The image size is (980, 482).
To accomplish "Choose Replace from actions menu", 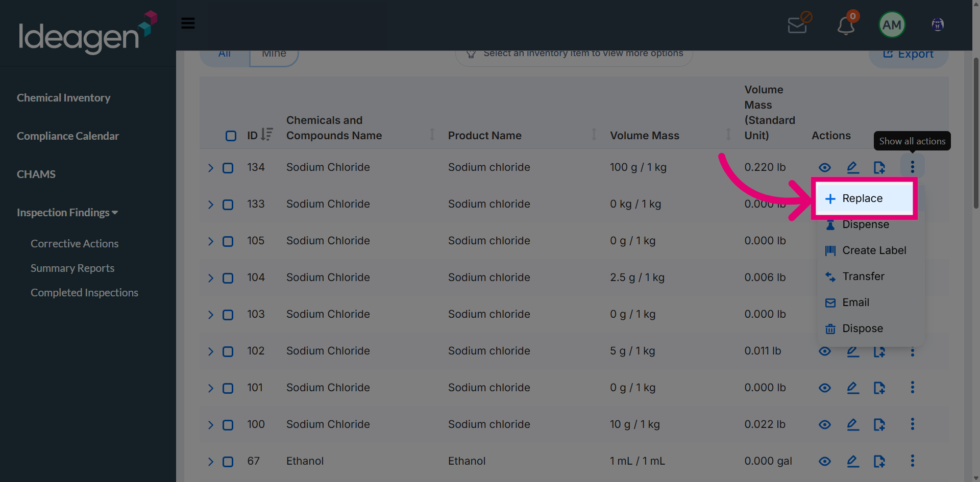I will pyautogui.click(x=864, y=198).
